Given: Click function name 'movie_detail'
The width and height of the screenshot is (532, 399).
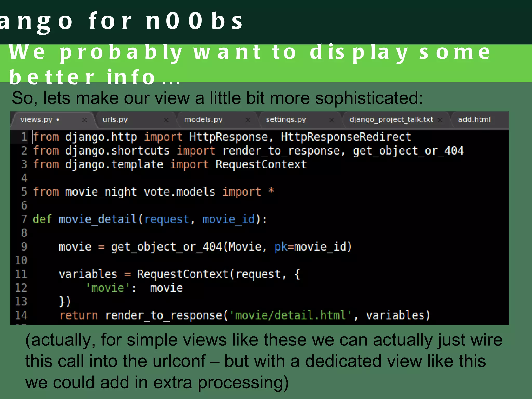Looking at the screenshot, I should (98, 220).
